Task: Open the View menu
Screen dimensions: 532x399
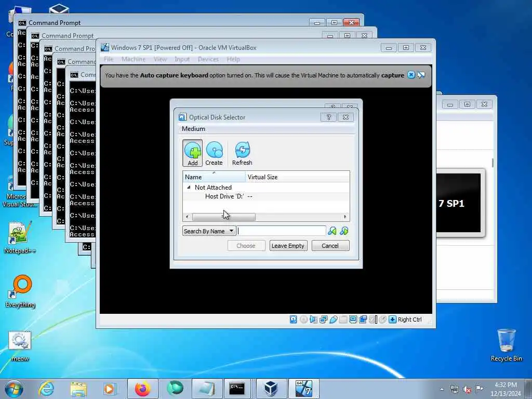Action: (x=160, y=59)
